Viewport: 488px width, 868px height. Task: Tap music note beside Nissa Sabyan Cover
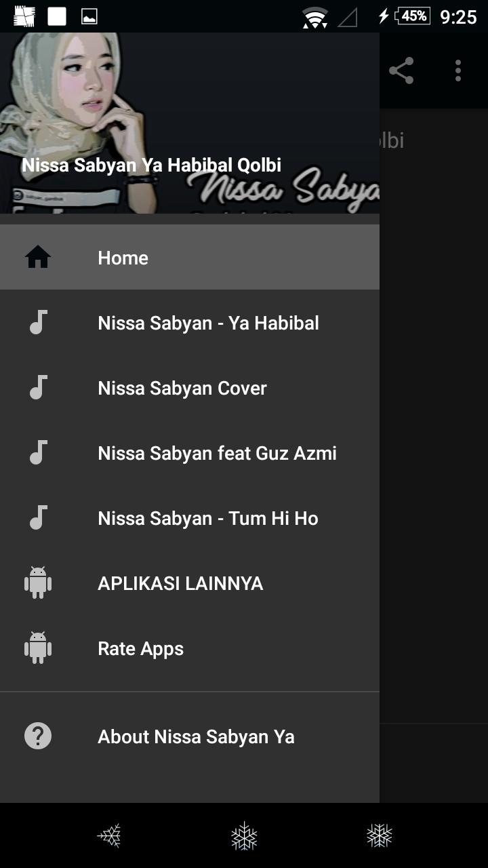38,388
